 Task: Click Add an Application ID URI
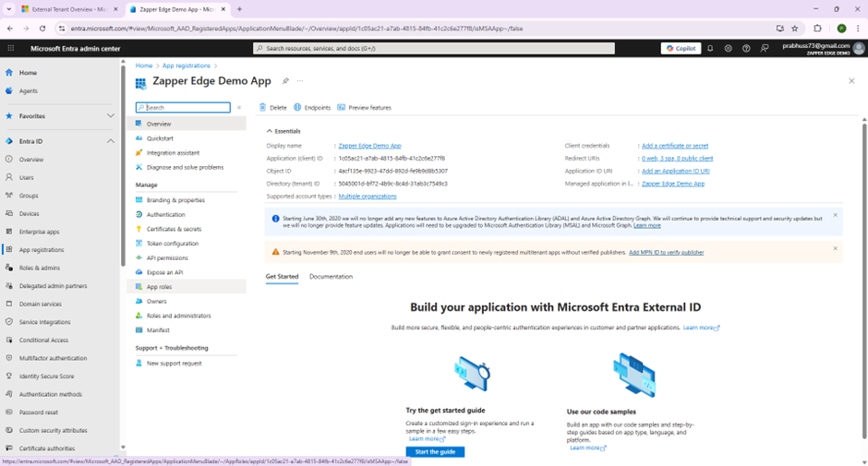(x=675, y=171)
